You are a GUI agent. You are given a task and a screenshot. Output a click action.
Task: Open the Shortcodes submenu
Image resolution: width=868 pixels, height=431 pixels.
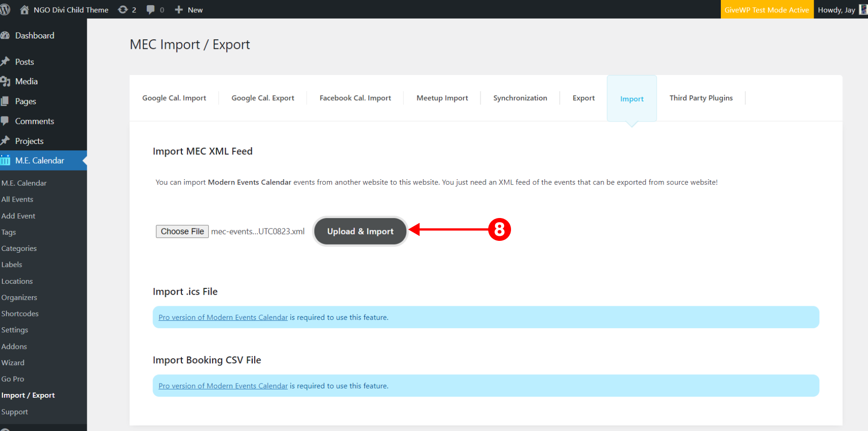(20, 314)
